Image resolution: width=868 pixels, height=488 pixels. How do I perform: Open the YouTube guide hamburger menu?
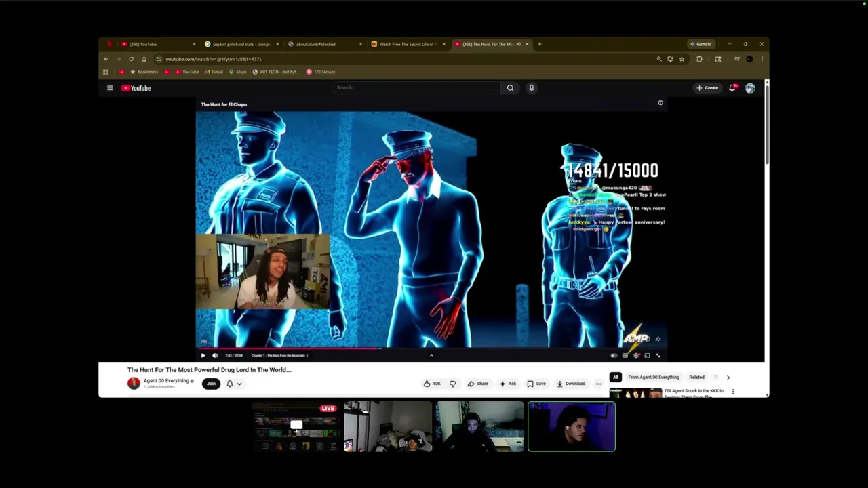point(110,88)
